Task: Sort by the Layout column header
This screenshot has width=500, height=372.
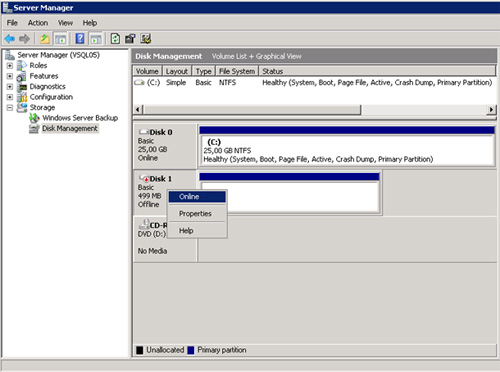Action: pos(177,71)
